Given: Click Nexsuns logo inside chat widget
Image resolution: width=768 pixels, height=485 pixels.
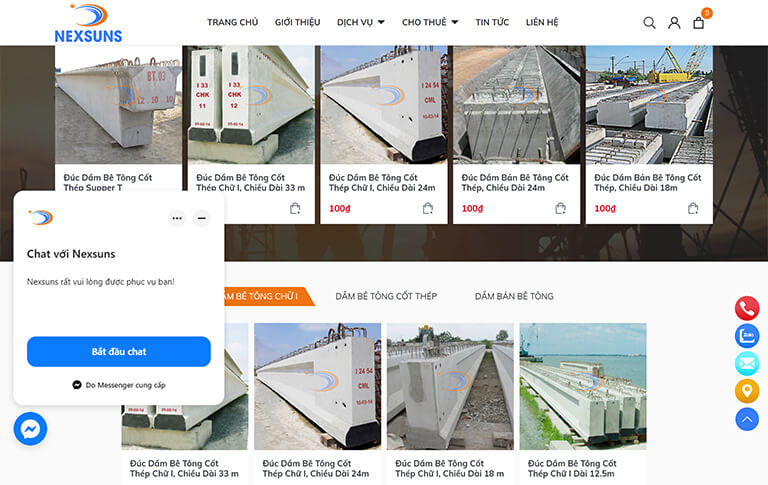Looking at the screenshot, I should [41, 217].
